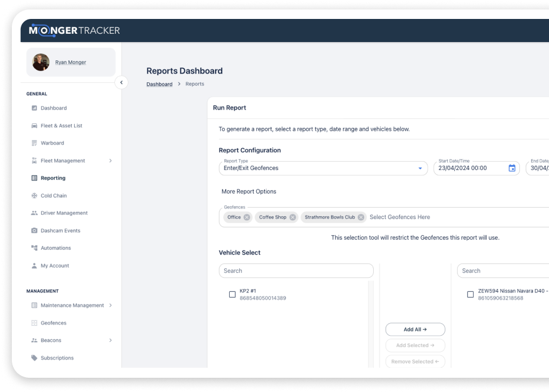Click the Cold Chain snowflake icon

pos(34,196)
